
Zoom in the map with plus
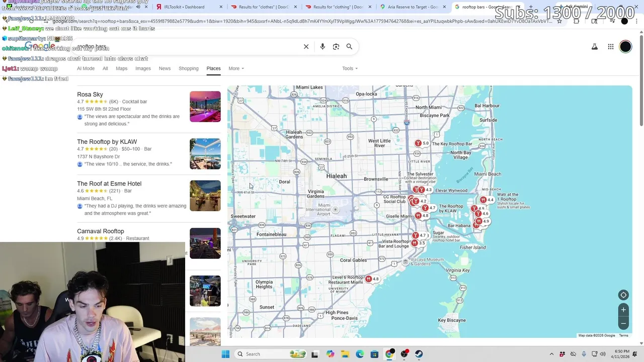623,310
